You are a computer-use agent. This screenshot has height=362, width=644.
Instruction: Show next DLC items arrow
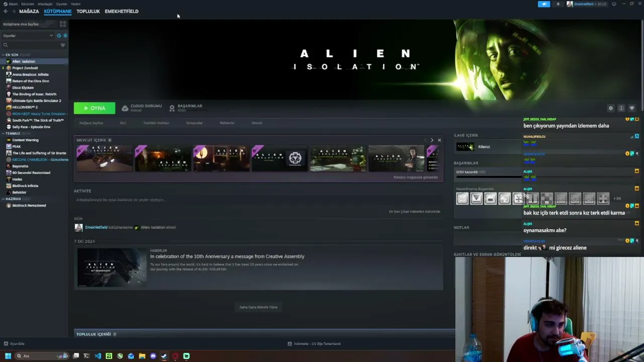tap(432, 140)
